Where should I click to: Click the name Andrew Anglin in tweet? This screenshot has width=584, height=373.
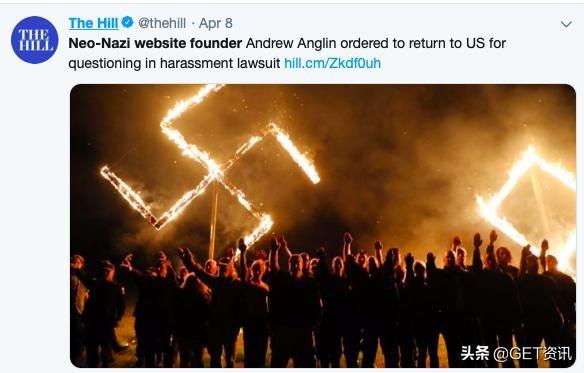pyautogui.click(x=291, y=43)
